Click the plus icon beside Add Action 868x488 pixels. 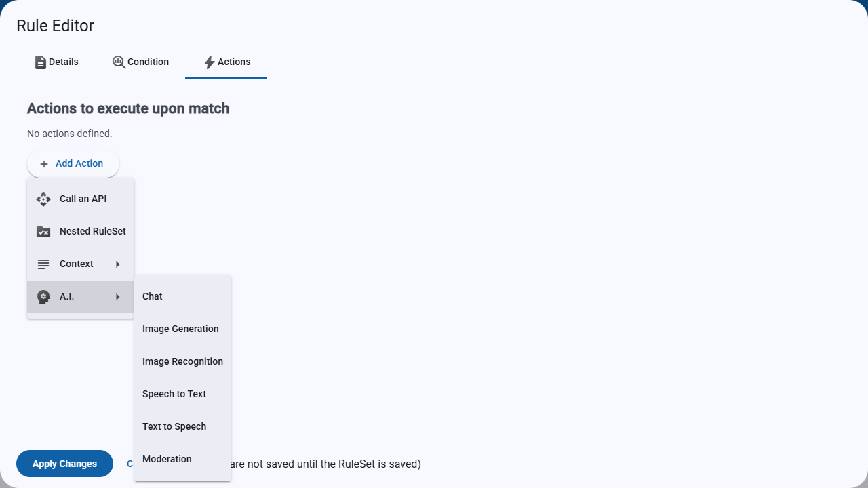[x=44, y=164]
